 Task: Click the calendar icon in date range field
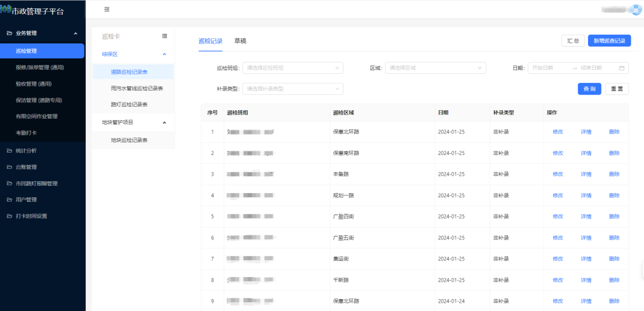coord(621,68)
